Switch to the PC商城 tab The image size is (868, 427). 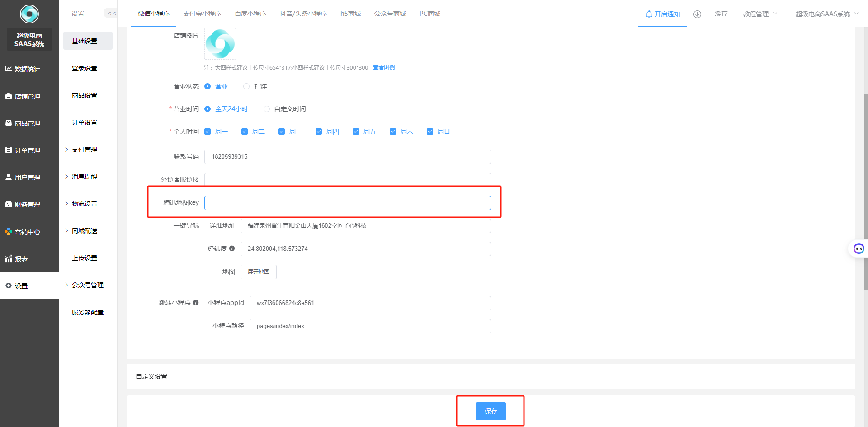pos(429,14)
